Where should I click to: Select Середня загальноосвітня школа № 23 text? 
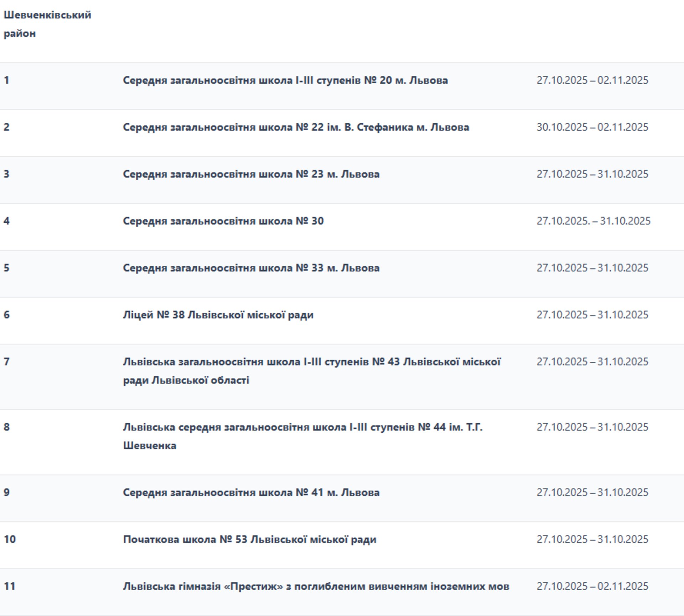click(251, 174)
